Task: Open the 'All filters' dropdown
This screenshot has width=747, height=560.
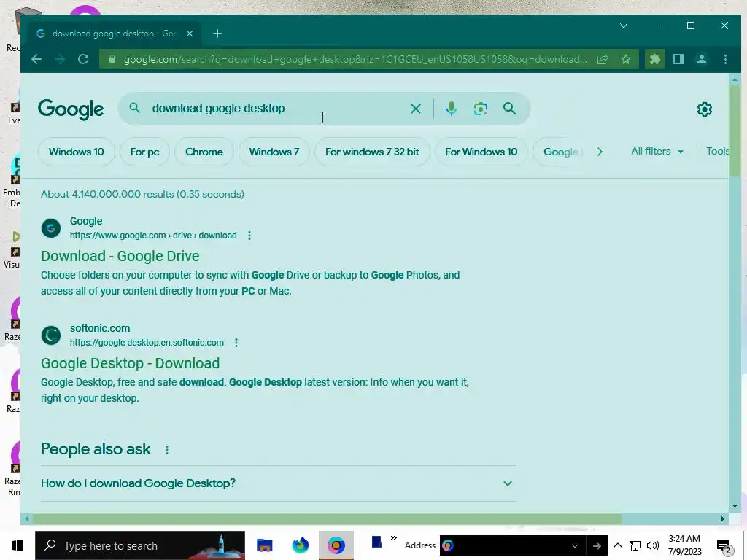Action: pyautogui.click(x=657, y=152)
